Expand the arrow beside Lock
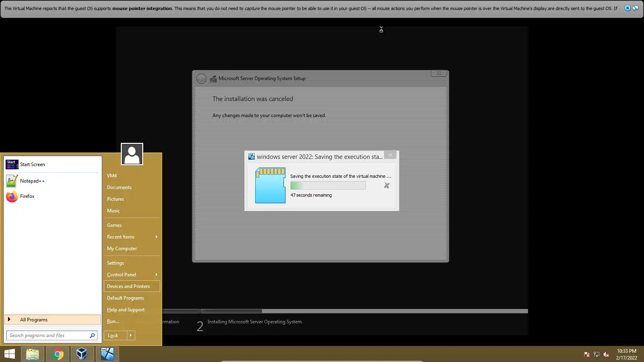Viewport: 644px width, 362px height. click(131, 335)
